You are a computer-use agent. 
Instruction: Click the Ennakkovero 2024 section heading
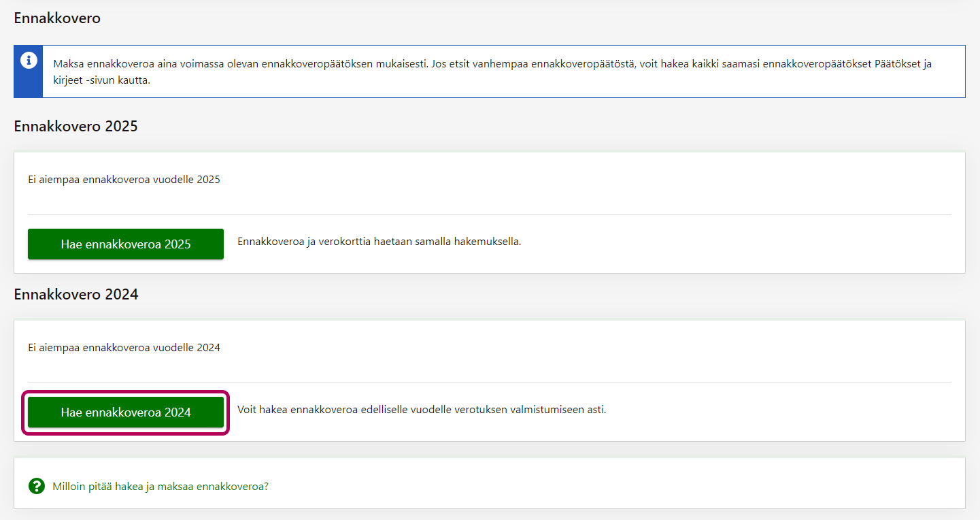point(75,294)
